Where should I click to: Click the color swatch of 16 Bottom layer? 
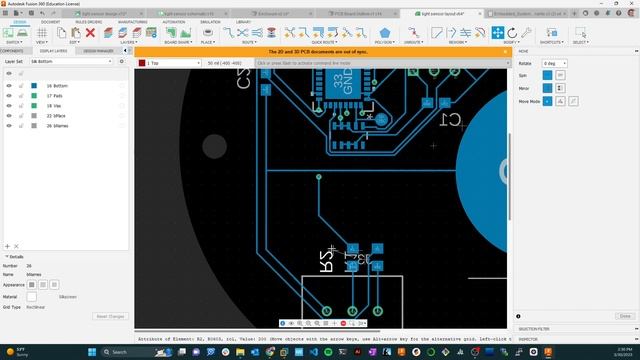tap(34, 86)
